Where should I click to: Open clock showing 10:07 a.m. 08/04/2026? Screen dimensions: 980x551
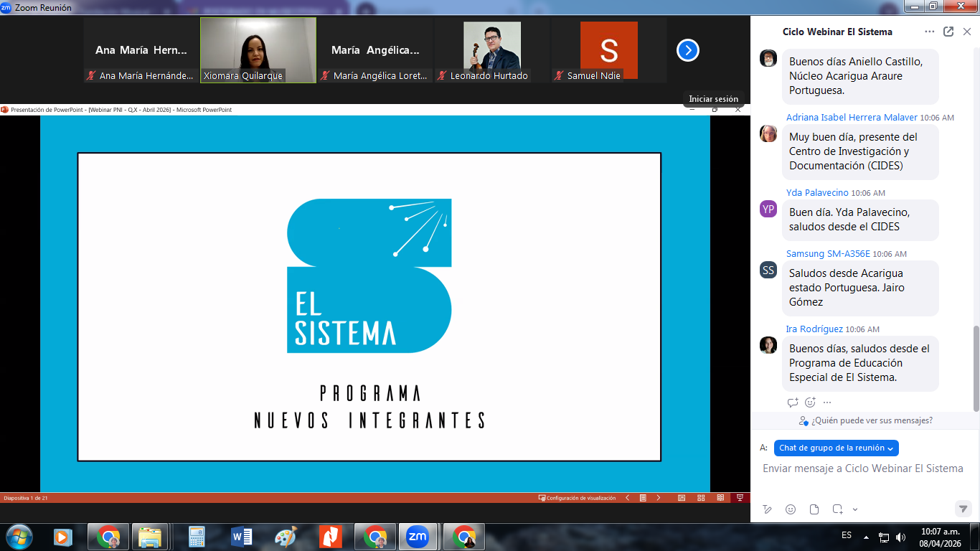941,537
